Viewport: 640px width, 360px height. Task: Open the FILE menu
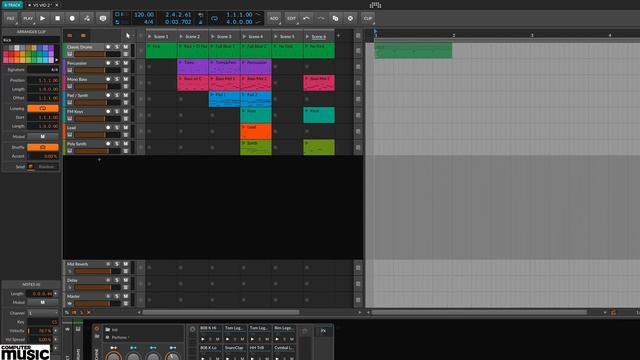tap(11, 18)
